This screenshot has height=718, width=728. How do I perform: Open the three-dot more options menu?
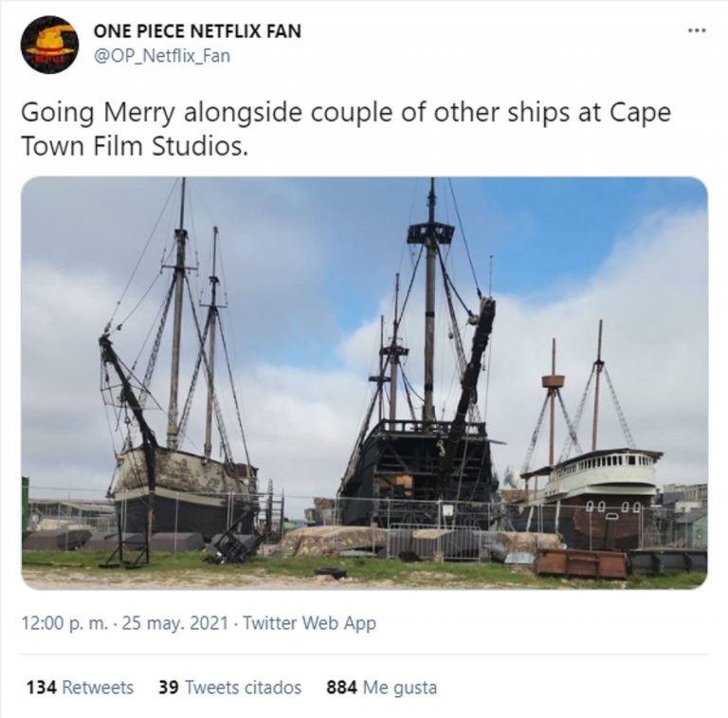[x=697, y=31]
